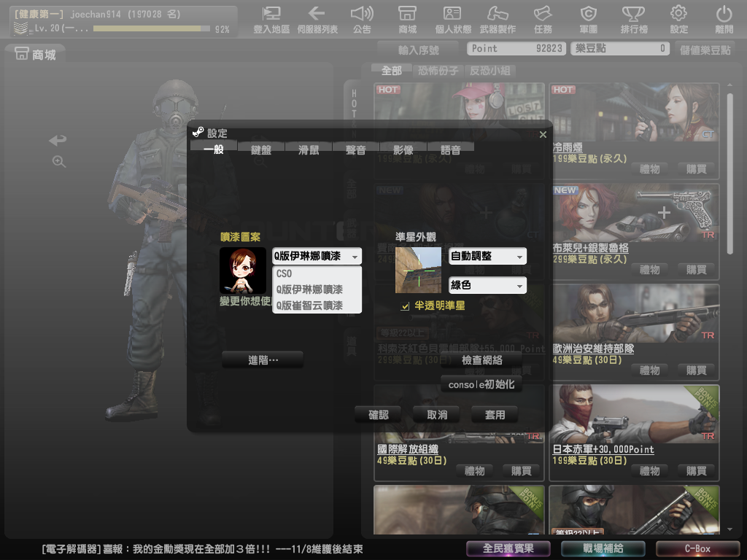Click the 輸入序號 button
This screenshot has width=747, height=560.
point(418,50)
